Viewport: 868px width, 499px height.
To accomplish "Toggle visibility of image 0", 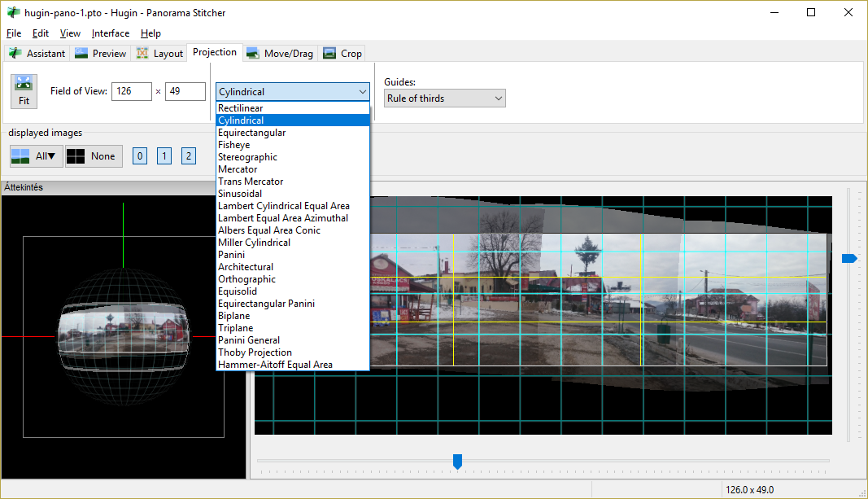I will click(140, 156).
